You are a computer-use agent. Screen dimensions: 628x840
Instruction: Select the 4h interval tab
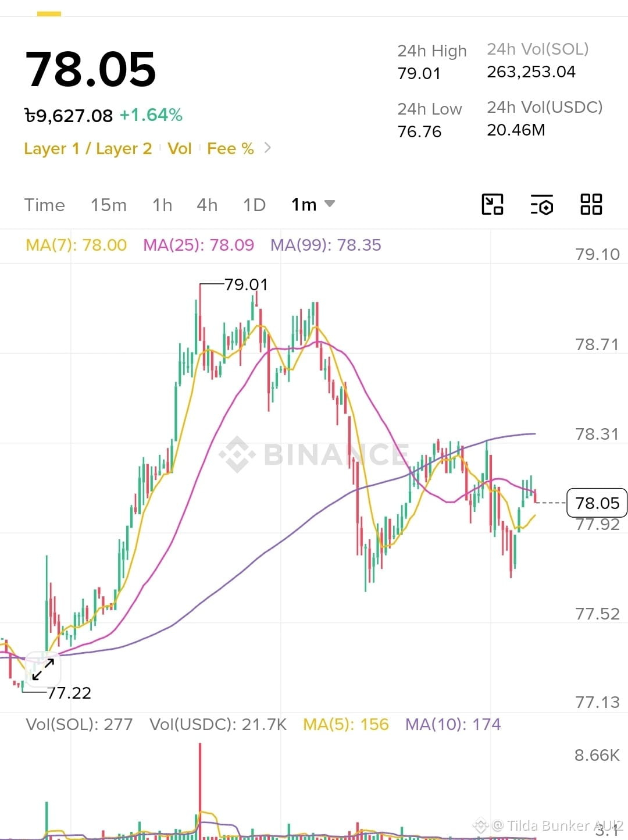(207, 205)
